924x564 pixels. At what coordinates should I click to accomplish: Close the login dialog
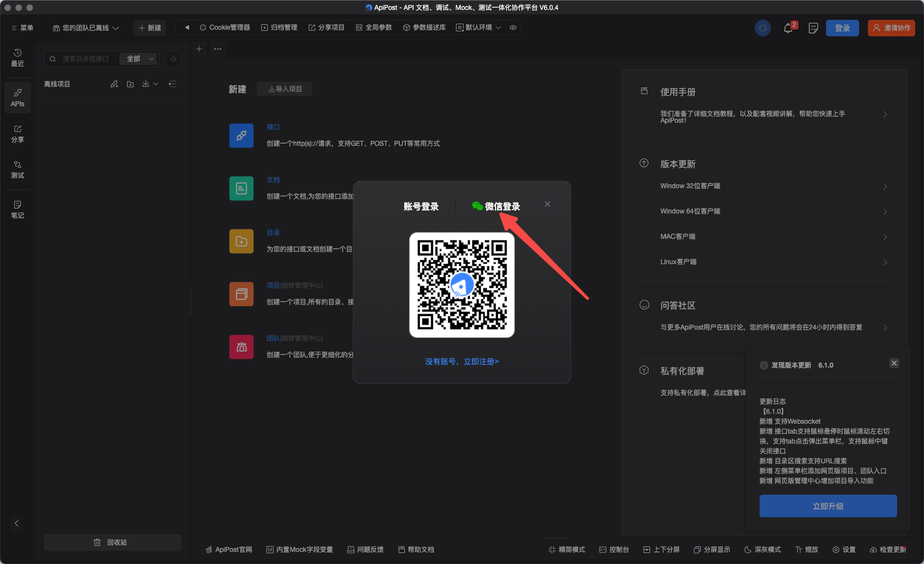pyautogui.click(x=547, y=204)
